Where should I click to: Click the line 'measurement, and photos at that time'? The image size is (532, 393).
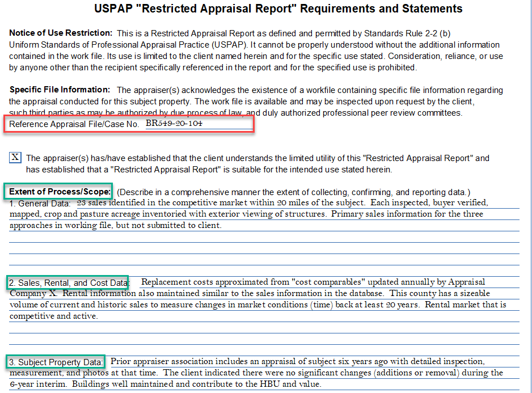click(x=256, y=373)
